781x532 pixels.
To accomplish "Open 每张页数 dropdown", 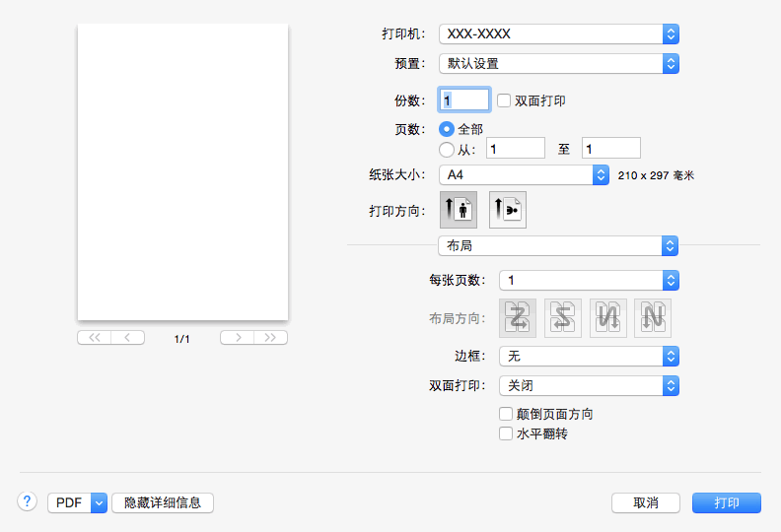I will [590, 281].
